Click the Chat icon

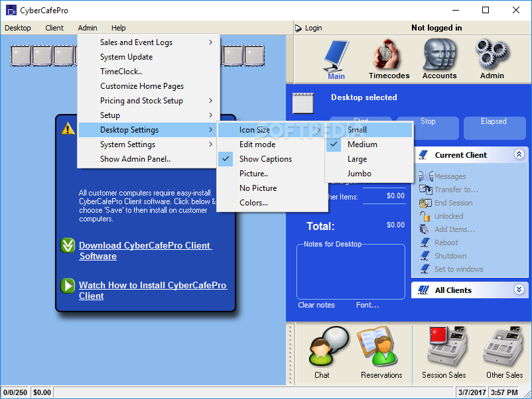pyautogui.click(x=328, y=346)
